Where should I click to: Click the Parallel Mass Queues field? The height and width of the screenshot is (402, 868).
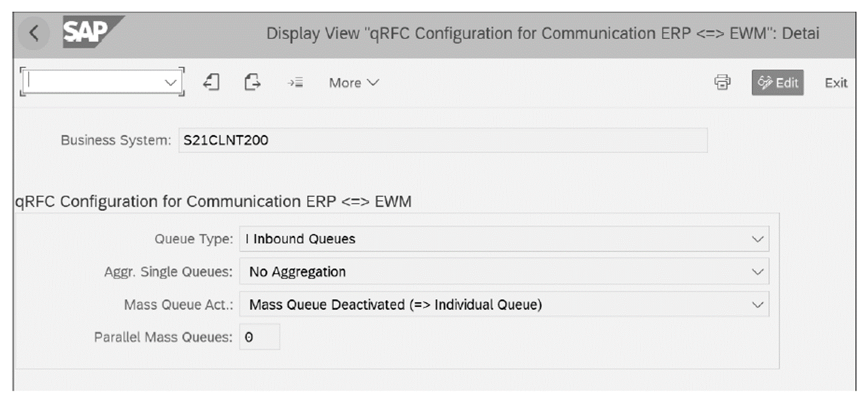coord(260,336)
